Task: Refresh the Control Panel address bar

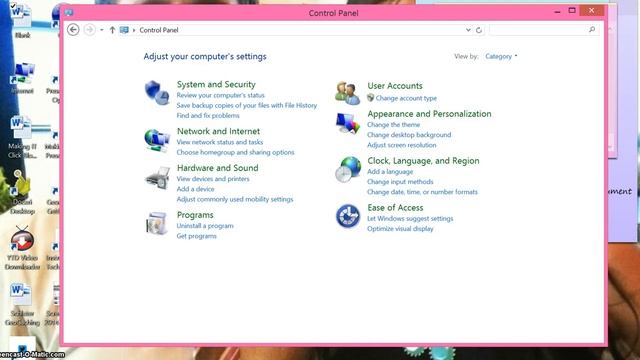Action: click(479, 30)
